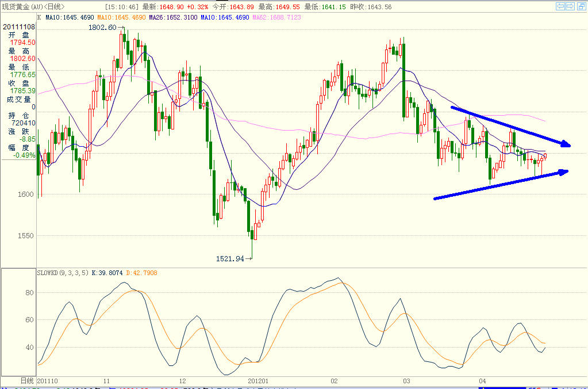Click the 1600 price axis label
The image size is (588, 389).
27,194
